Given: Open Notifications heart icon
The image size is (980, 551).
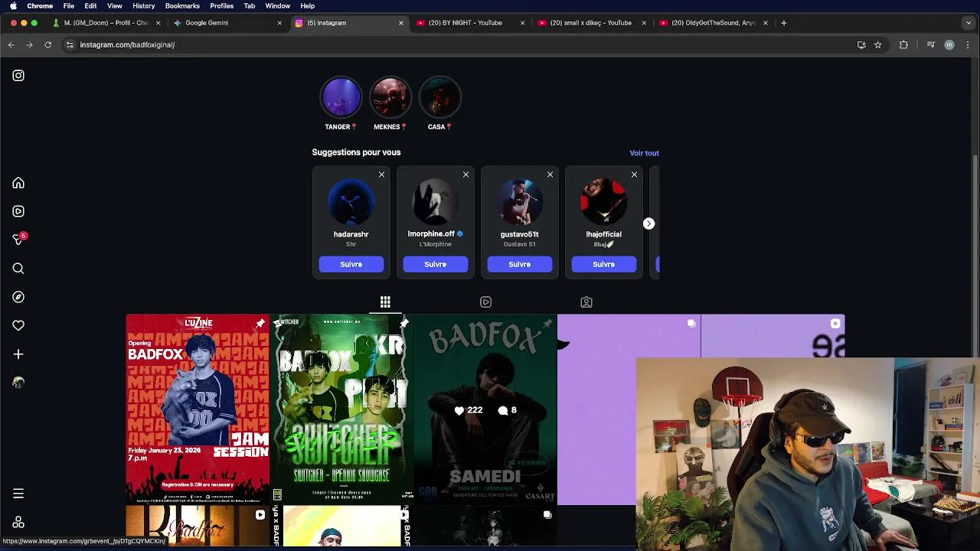Looking at the screenshot, I should click(18, 325).
